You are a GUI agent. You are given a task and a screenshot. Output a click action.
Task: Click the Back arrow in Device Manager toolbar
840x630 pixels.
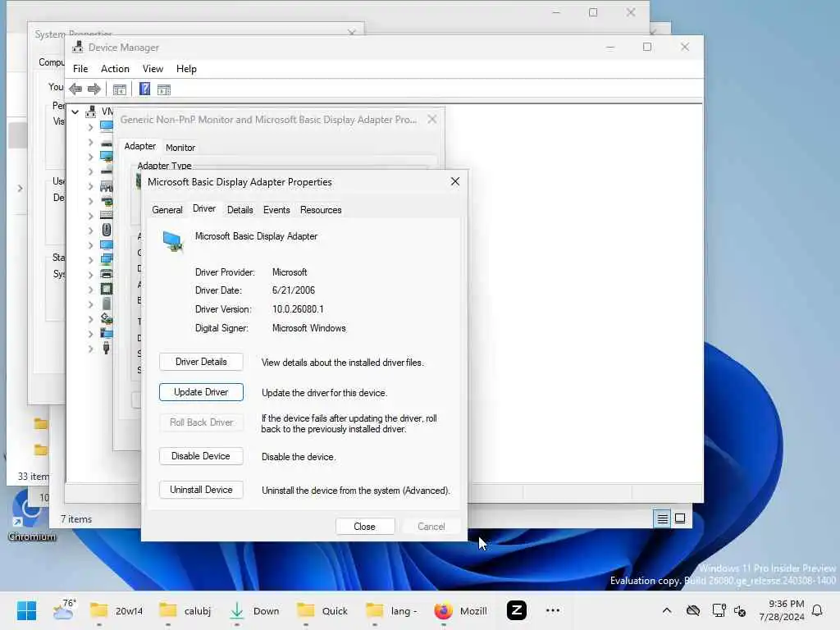(x=75, y=89)
